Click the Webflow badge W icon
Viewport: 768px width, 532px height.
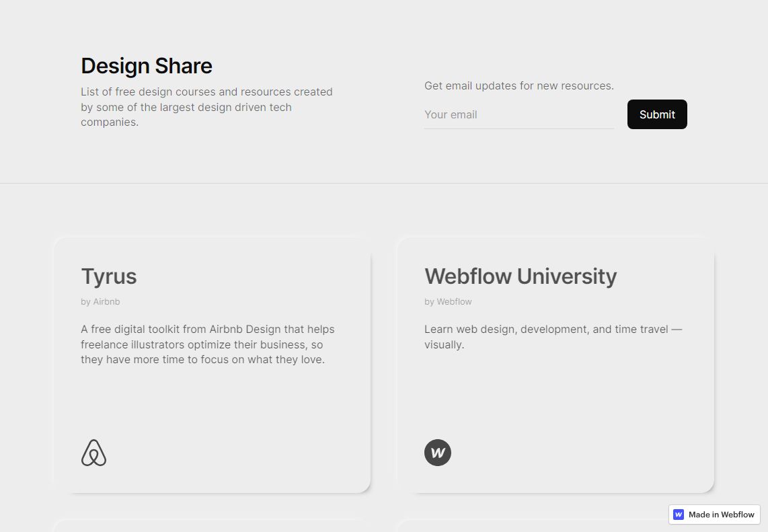pos(679,515)
